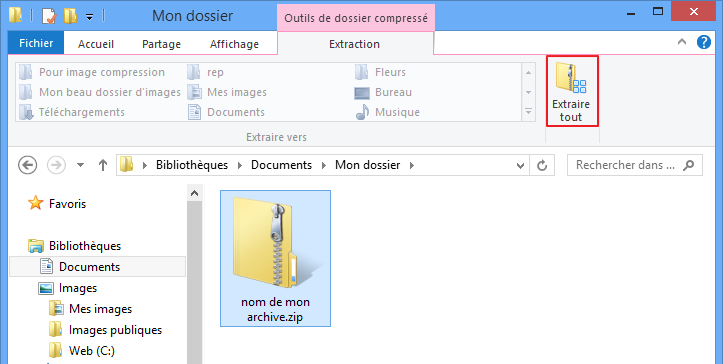Extract to the Mes images ribbon destination
The width and height of the screenshot is (723, 364).
pyautogui.click(x=227, y=92)
